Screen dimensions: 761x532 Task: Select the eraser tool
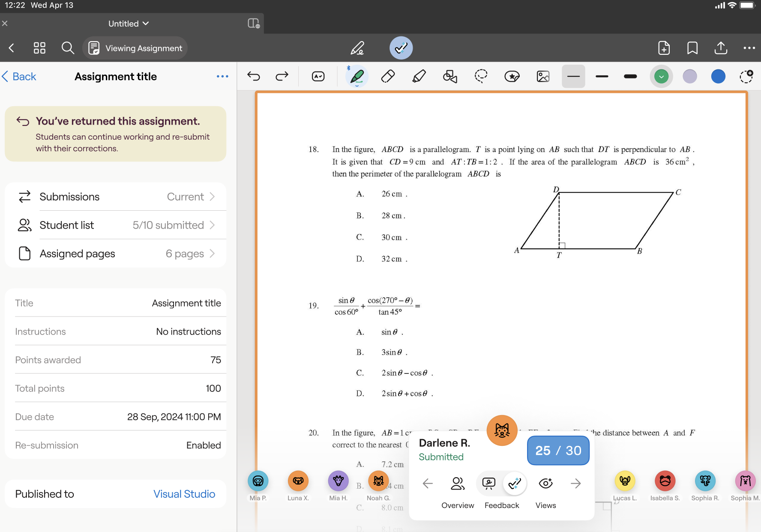pyautogui.click(x=388, y=77)
